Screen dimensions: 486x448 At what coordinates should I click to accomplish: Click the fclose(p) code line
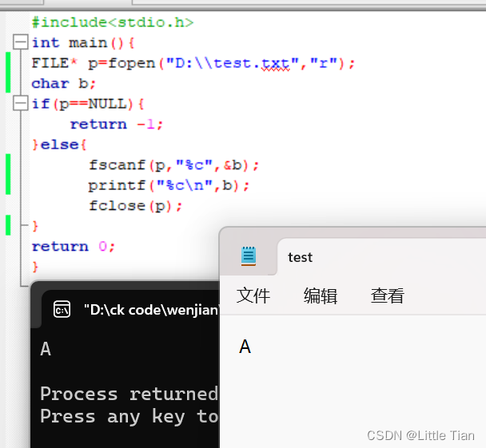point(135,206)
